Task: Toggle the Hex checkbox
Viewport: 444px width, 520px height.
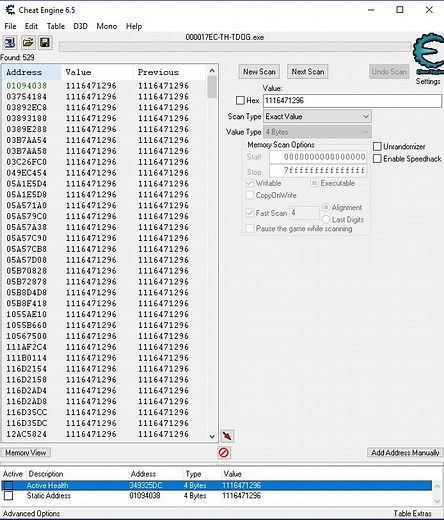Action: tap(240, 100)
